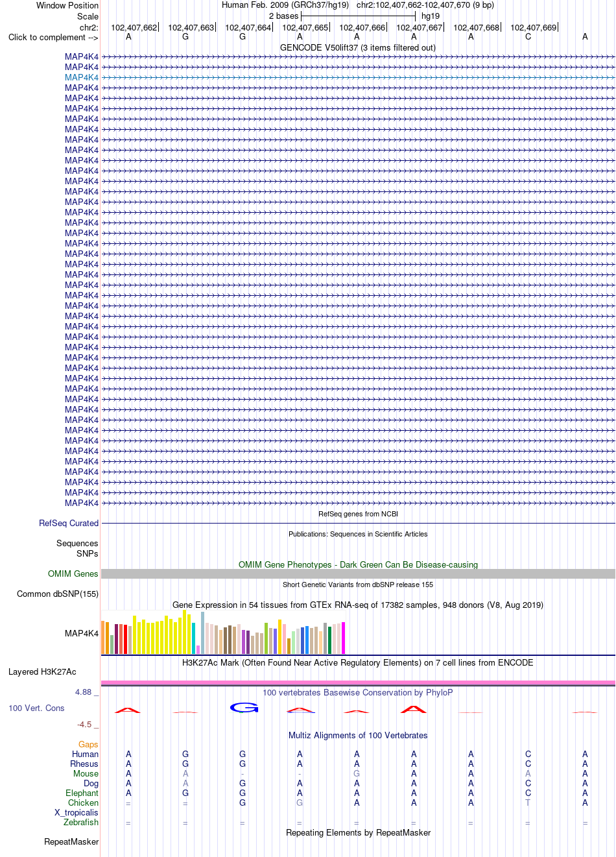Image resolution: width=616 pixels, height=857 pixels.
Task: Click position label 102,407,662
Action: (x=134, y=27)
